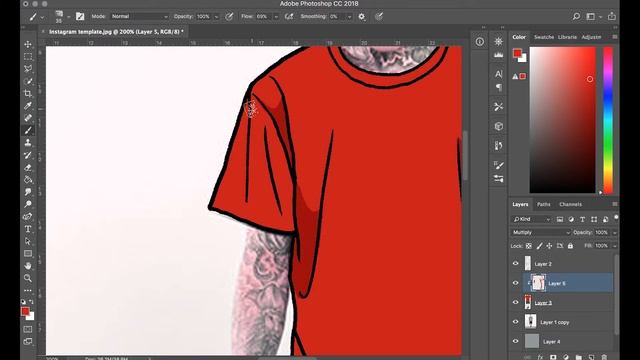Select the Quick Selection tool
The width and height of the screenshot is (640, 360).
coord(28,81)
